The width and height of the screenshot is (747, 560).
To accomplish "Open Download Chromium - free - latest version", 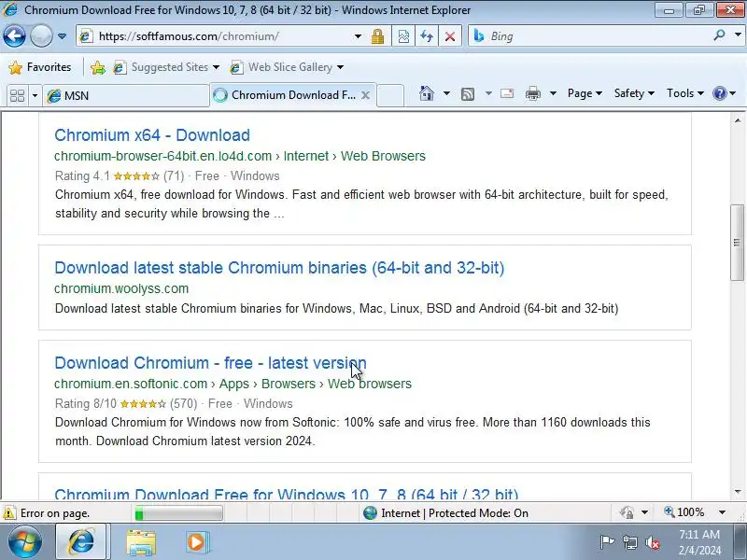I will [211, 363].
